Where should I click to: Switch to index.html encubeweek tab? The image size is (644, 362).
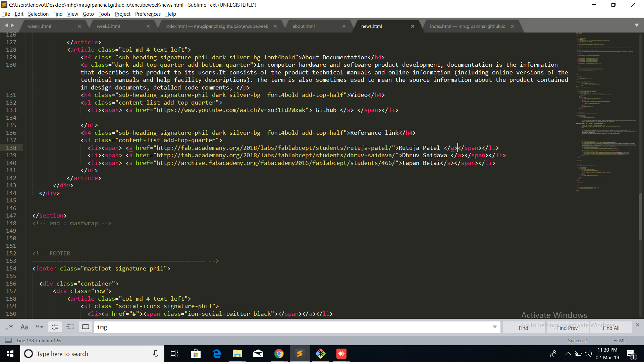tap(217, 26)
